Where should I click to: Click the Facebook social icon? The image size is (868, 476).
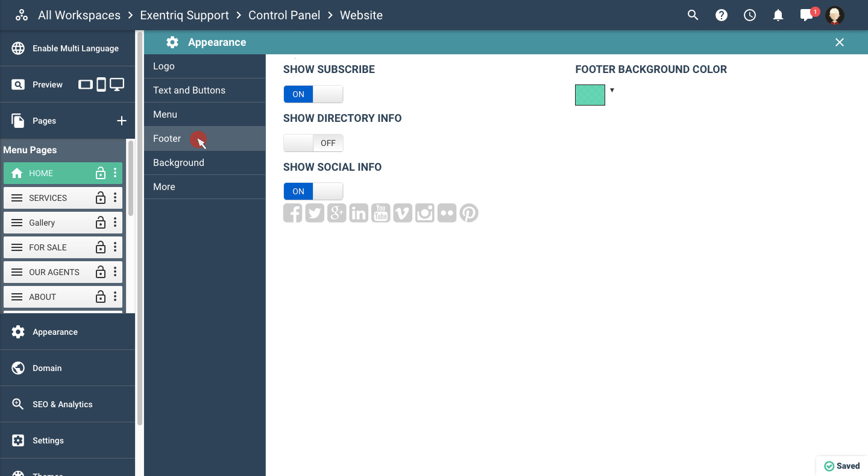[x=292, y=213]
